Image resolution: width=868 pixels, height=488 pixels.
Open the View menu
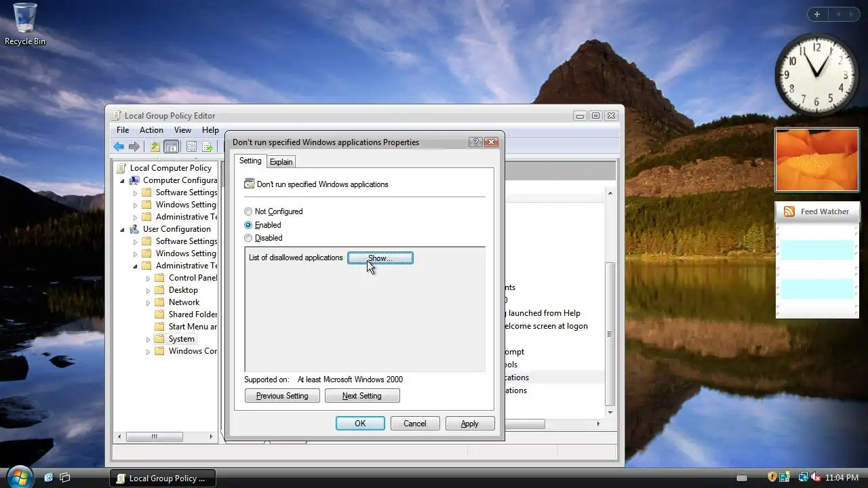coord(182,130)
